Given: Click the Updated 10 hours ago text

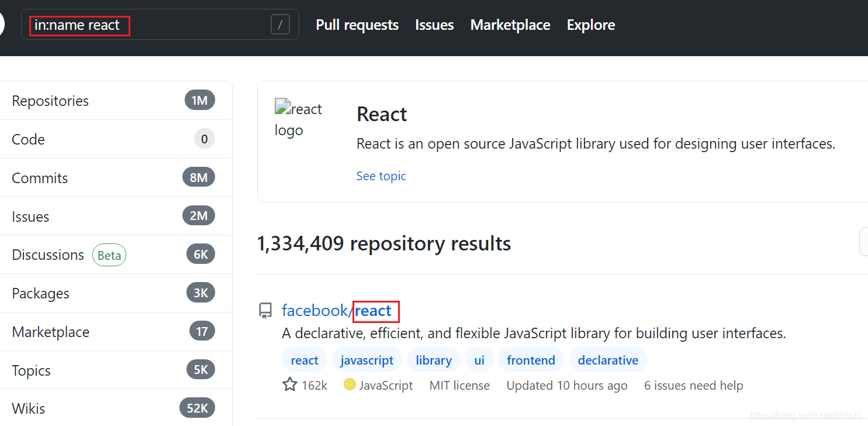Looking at the screenshot, I should 567,385.
